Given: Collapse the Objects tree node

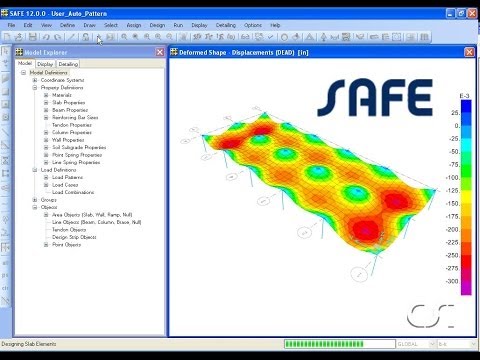Looking at the screenshot, I should [35, 207].
